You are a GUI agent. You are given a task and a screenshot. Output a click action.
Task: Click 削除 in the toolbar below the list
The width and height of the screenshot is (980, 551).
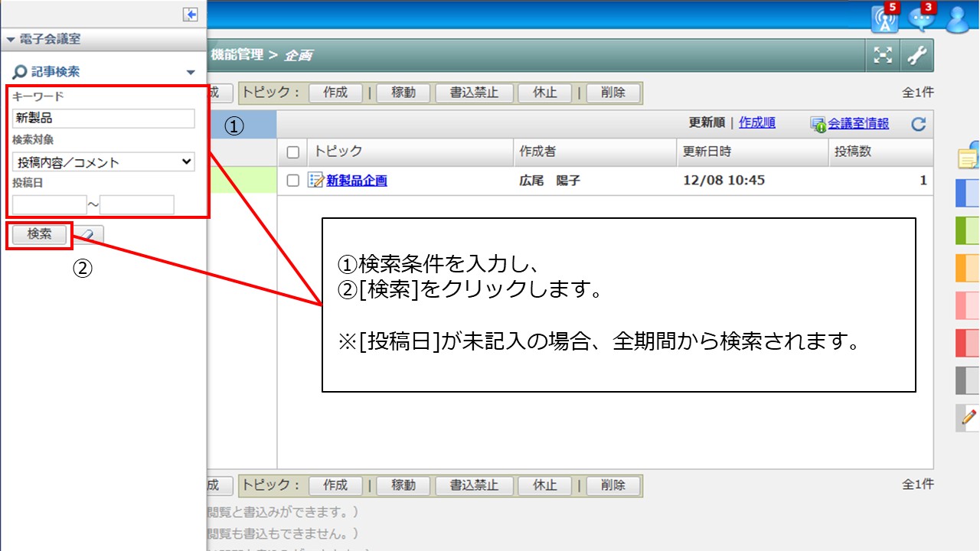pos(612,485)
